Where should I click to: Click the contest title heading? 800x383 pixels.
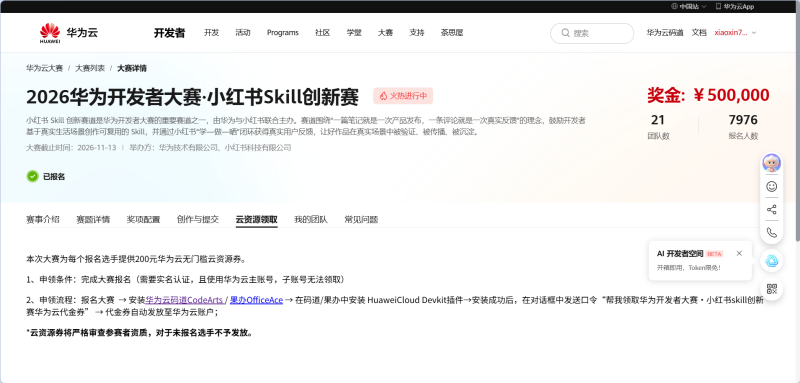(192, 97)
